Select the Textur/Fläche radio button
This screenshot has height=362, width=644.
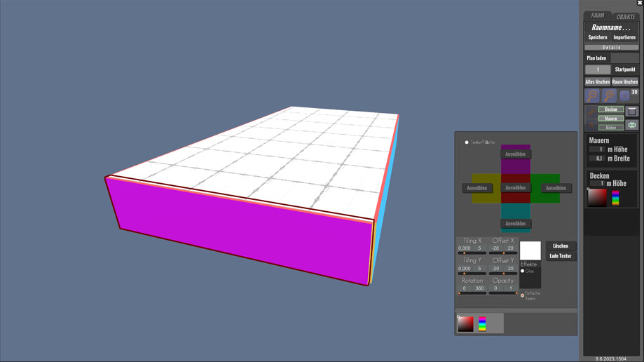tap(467, 142)
